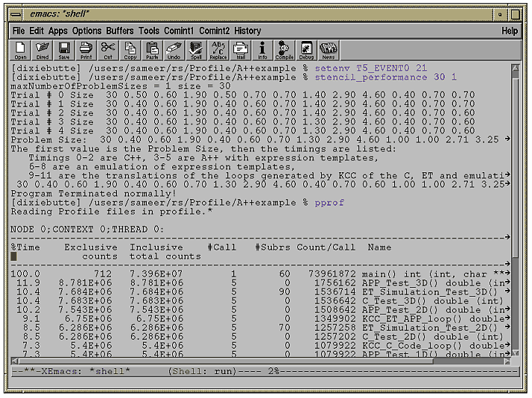Open the Help menu

pyautogui.click(x=509, y=31)
